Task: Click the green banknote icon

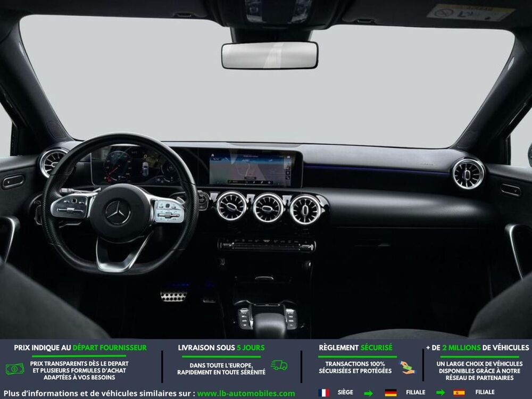Action: pyautogui.click(x=15, y=369)
